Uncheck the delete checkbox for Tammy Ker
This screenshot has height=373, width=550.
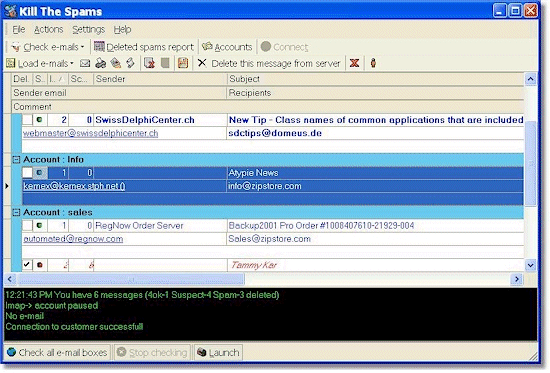coord(27,265)
